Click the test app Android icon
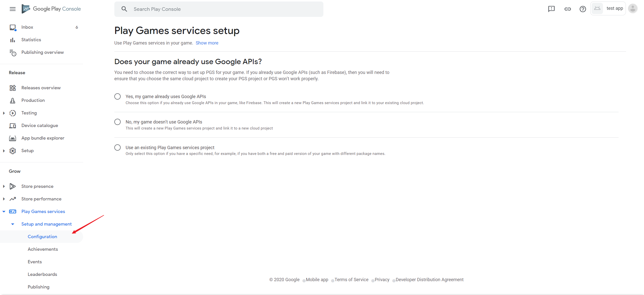The image size is (644, 295). (x=597, y=8)
